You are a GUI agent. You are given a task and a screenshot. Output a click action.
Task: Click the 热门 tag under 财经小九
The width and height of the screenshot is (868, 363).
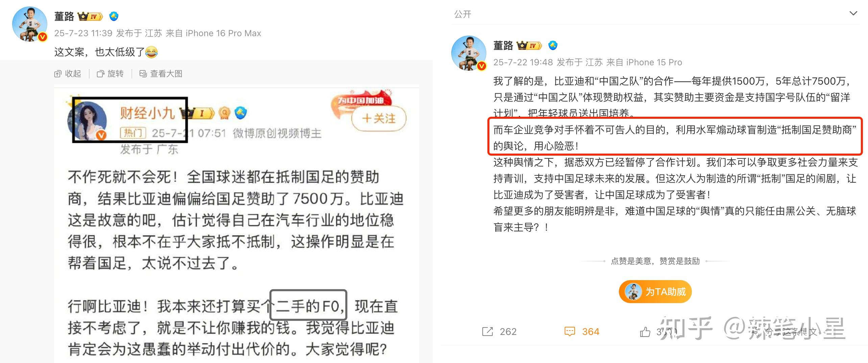(133, 133)
